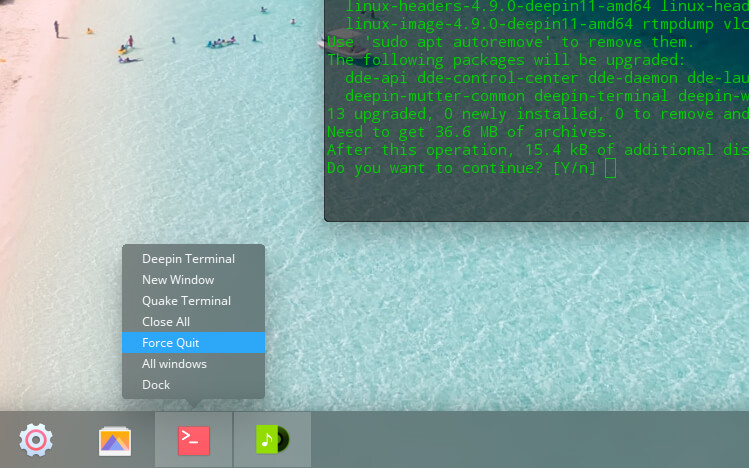
Task: Open the Deepin Music dock icon
Action: click(272, 439)
